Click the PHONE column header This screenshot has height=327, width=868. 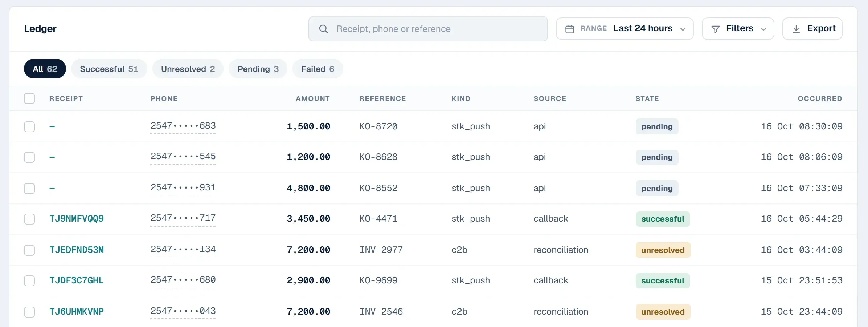(x=164, y=98)
